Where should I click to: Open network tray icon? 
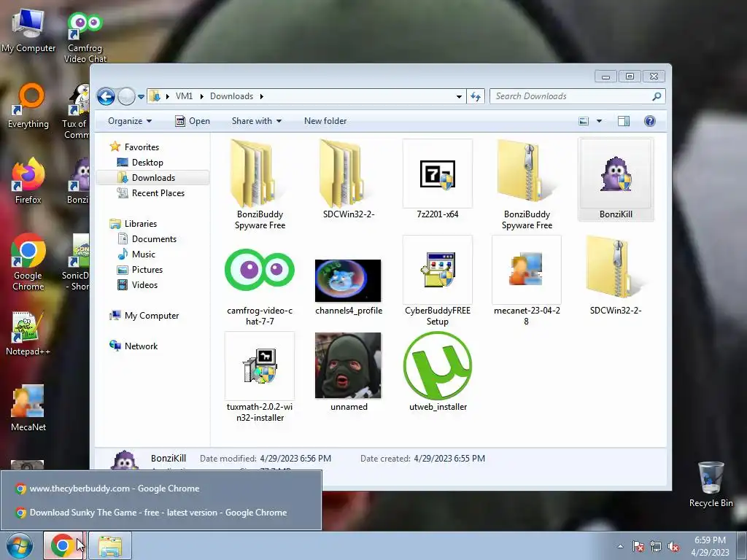(656, 546)
